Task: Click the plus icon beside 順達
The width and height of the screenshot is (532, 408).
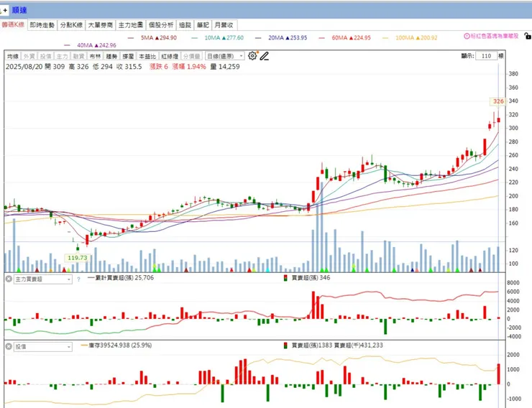Action: pyautogui.click(x=5, y=10)
